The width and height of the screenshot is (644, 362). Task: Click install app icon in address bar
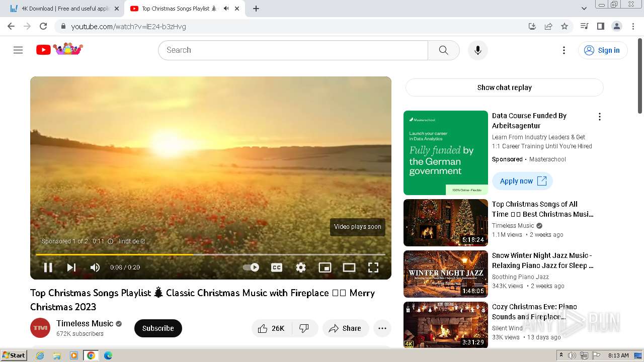[x=532, y=26]
